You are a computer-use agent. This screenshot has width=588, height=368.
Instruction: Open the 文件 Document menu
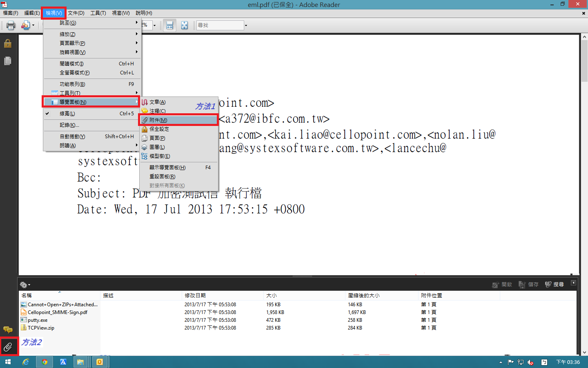pyautogui.click(x=76, y=13)
